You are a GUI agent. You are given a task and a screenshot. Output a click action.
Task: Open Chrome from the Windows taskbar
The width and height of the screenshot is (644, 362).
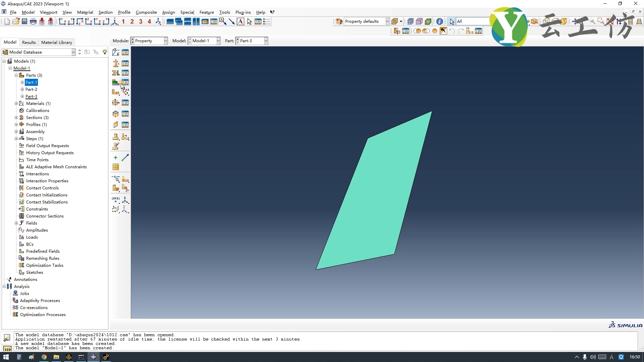click(x=44, y=357)
